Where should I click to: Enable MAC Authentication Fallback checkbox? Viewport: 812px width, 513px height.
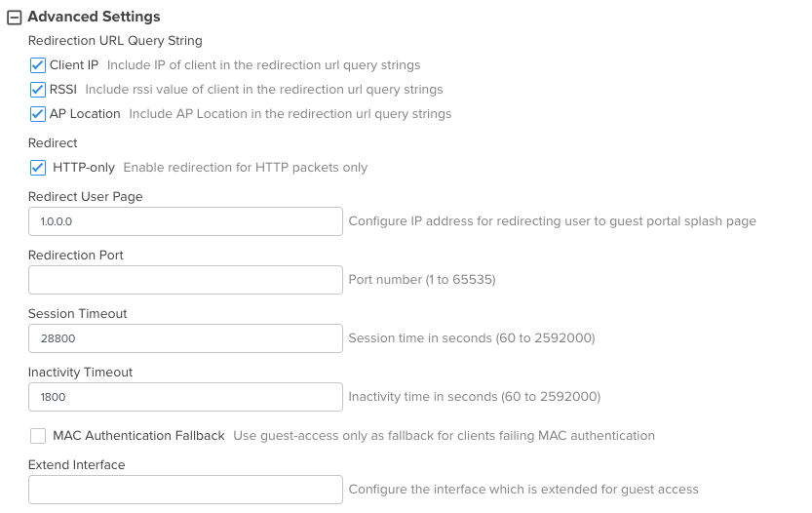pyautogui.click(x=38, y=436)
